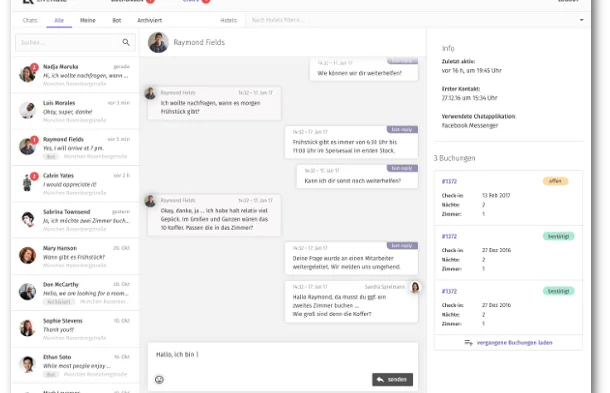Switch to the Alle chats tab
The height and width of the screenshot is (393, 610).
tap(59, 20)
